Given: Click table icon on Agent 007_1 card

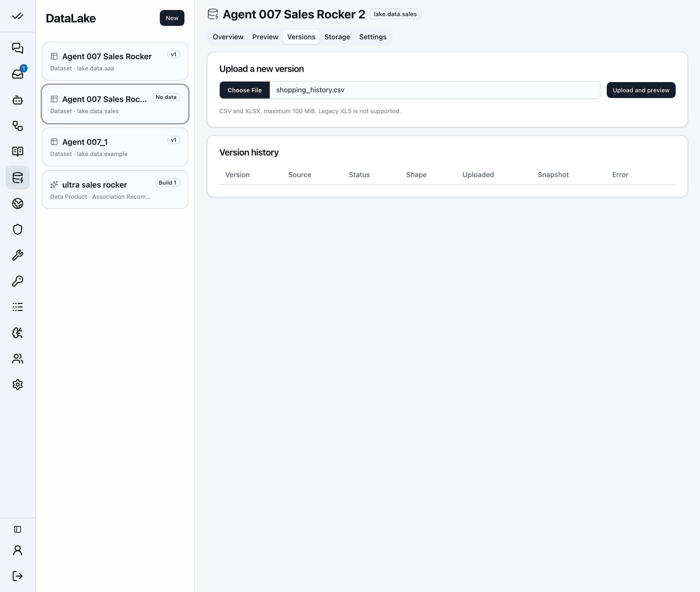Looking at the screenshot, I should (x=54, y=142).
